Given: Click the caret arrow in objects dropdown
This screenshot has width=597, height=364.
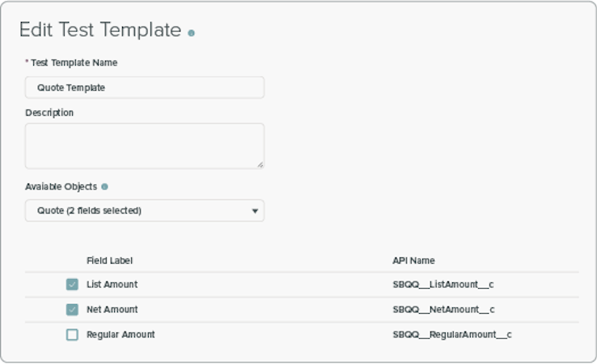Looking at the screenshot, I should coord(254,211).
